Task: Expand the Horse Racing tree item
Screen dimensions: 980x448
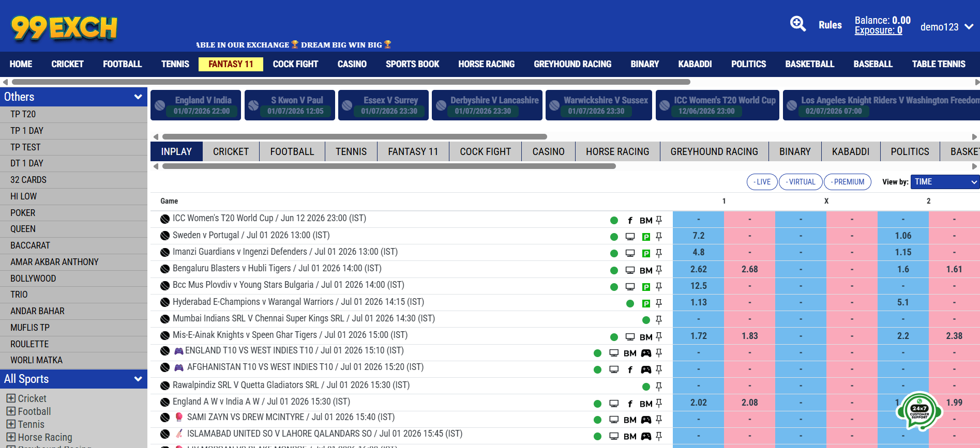Action: [x=11, y=437]
